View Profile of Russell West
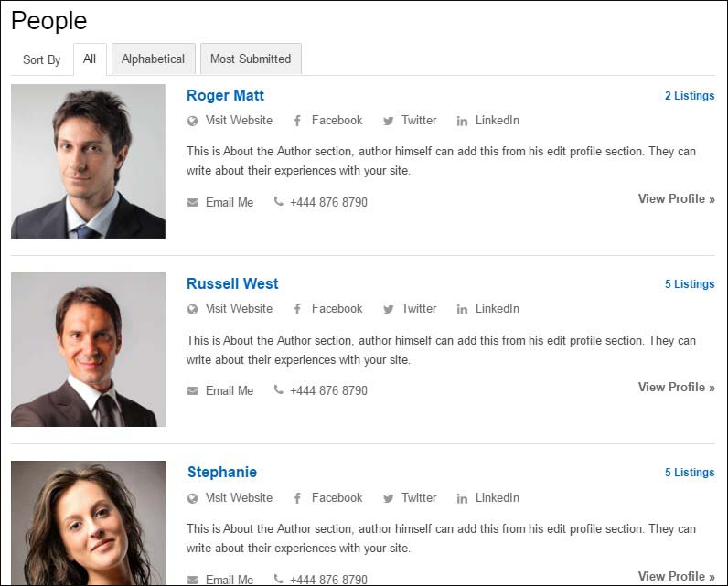This screenshot has width=728, height=586. coord(677,387)
